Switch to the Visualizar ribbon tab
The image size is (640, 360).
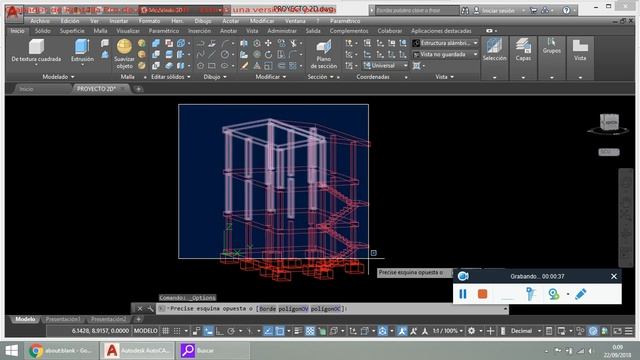(x=128, y=31)
